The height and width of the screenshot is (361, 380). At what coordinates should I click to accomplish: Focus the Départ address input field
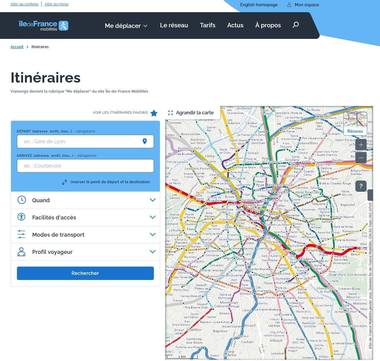(x=85, y=141)
